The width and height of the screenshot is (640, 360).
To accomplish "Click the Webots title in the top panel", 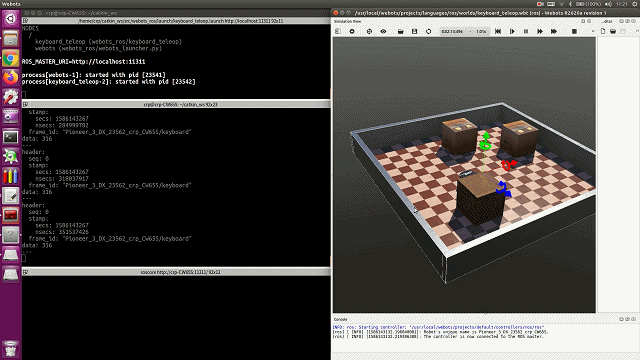I will pos(11,4).
